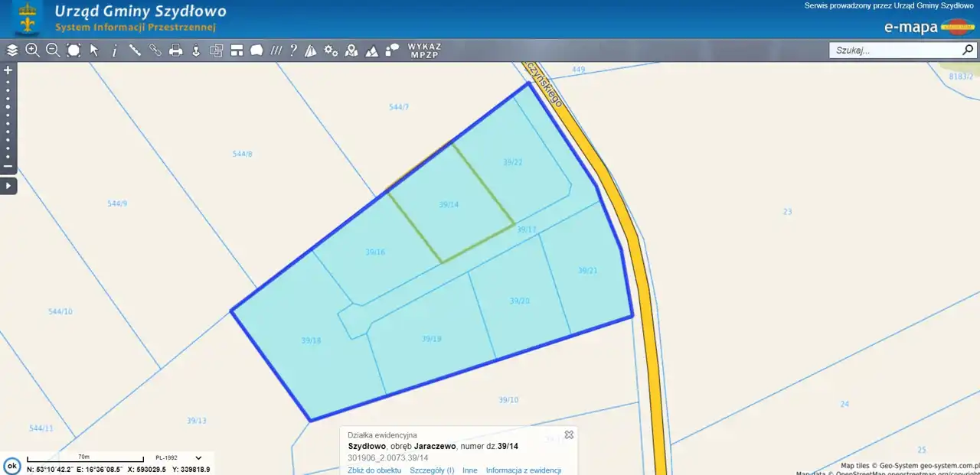Expand the PL-1992 coordinate system dropdown

point(198,458)
